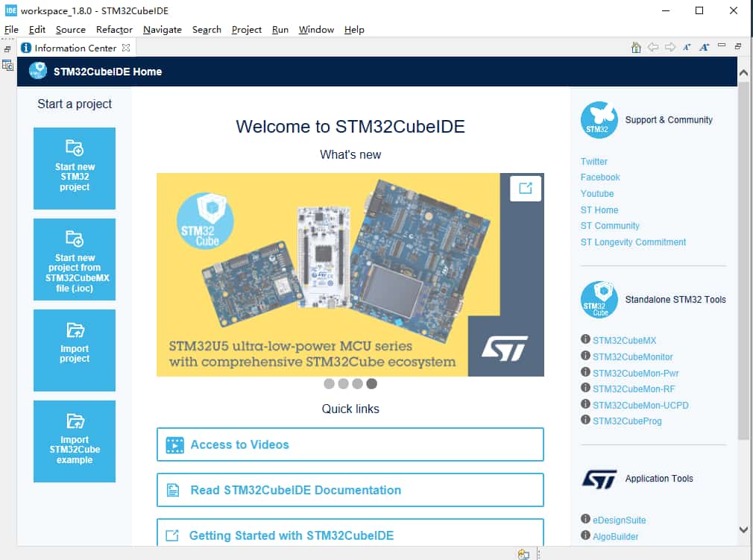Click Start new STM32 project button
This screenshot has width=753, height=560.
pyautogui.click(x=75, y=169)
